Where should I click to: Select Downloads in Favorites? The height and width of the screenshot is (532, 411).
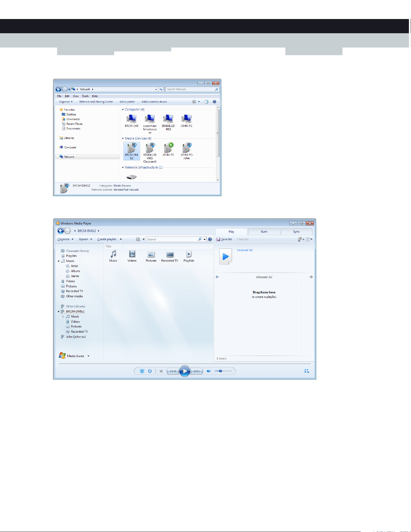[71, 119]
